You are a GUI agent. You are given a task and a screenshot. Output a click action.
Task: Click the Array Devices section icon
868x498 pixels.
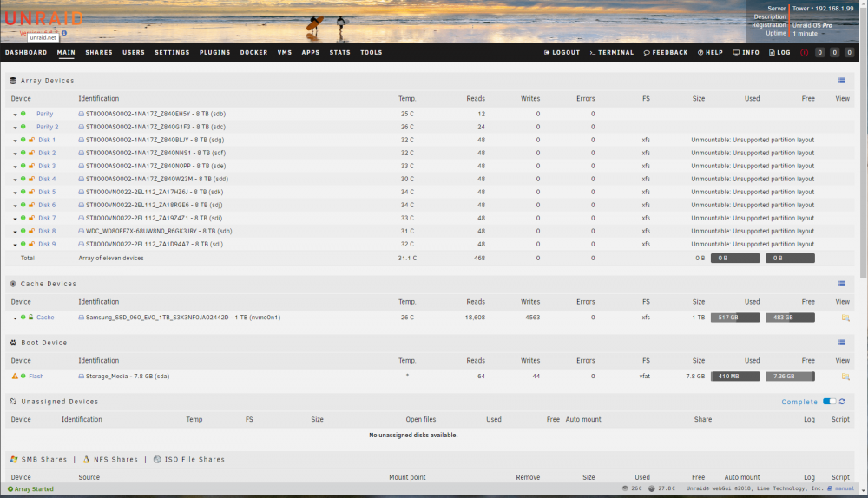(x=13, y=81)
